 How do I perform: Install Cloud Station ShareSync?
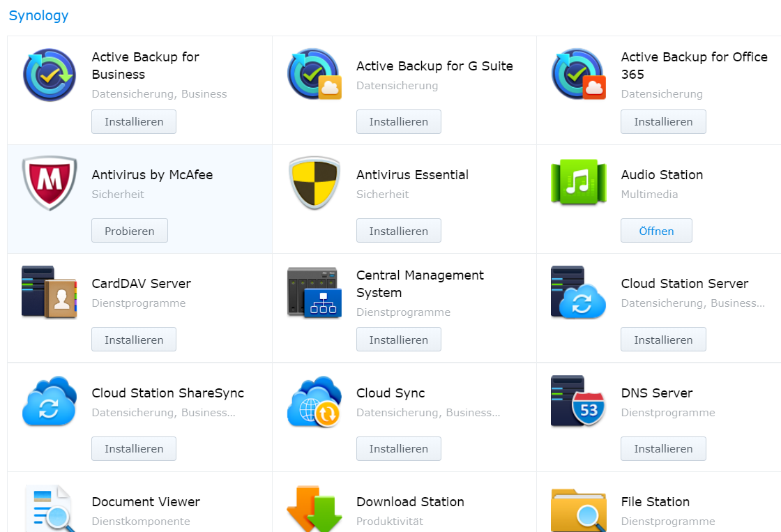point(134,448)
